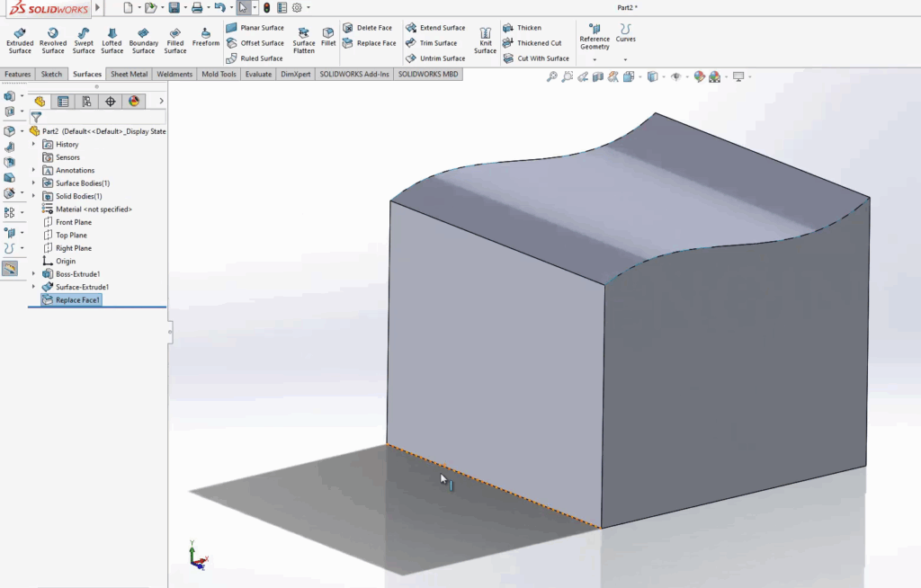921x588 pixels.
Task: Switch to the Evaluate tab
Action: pos(257,74)
